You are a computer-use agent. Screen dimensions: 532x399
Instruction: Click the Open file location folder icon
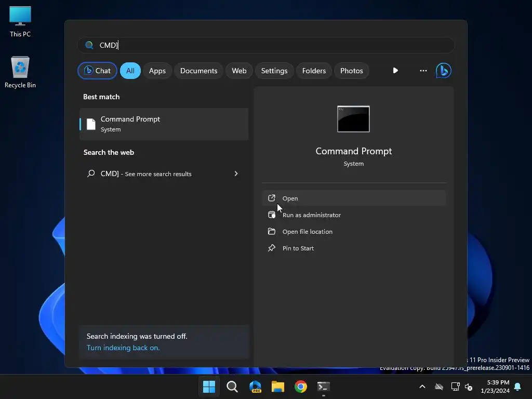pyautogui.click(x=271, y=231)
